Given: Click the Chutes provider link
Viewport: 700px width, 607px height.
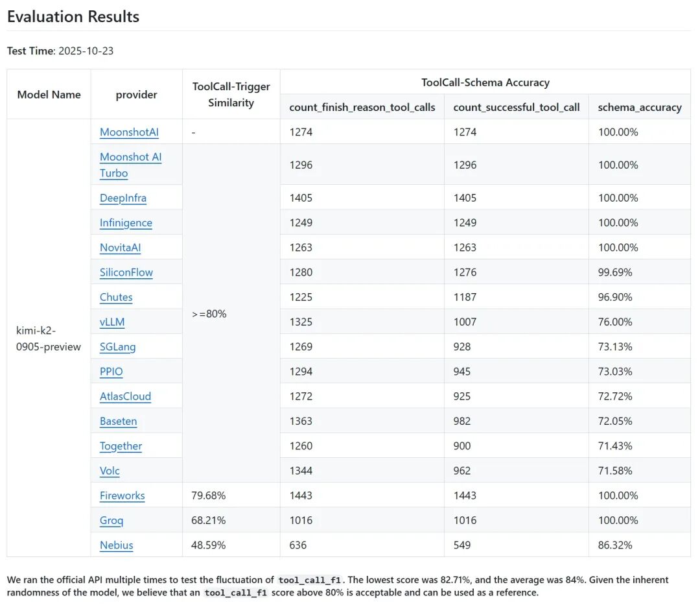Looking at the screenshot, I should (116, 297).
